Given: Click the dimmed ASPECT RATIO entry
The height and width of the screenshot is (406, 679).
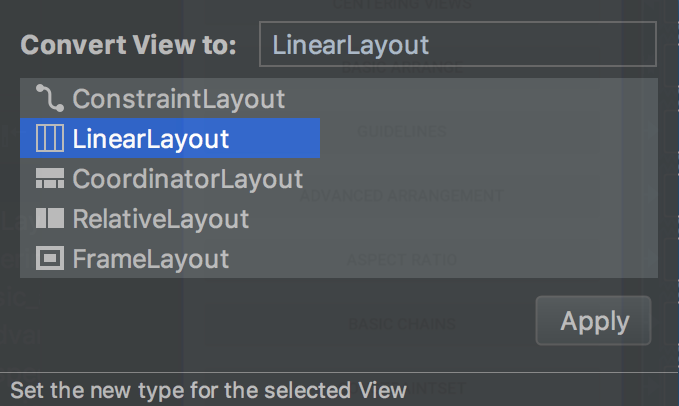Looking at the screenshot, I should click(x=402, y=259).
